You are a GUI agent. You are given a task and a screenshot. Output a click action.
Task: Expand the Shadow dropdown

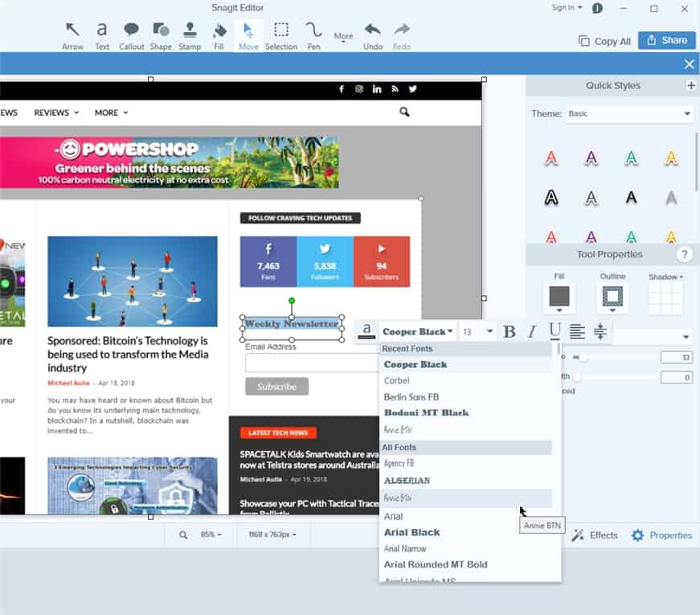pos(665,277)
